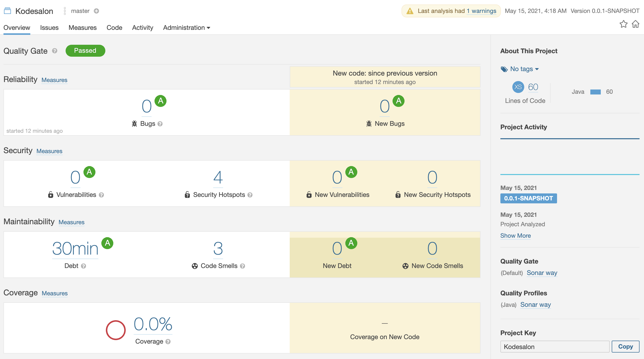644x359 pixels.
Task: Open the Sonar way quality gate link
Action: tap(542, 273)
